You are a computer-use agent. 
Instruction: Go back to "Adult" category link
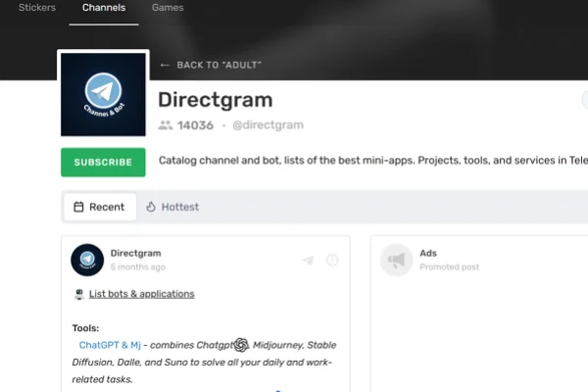(219, 65)
